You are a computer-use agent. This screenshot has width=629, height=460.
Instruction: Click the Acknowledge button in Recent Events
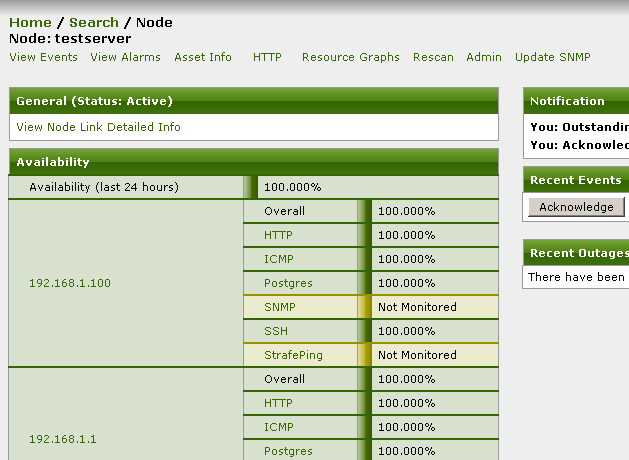[576, 207]
